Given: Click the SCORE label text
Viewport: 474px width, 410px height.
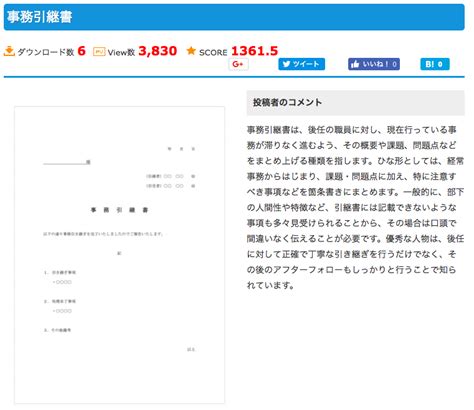Looking at the screenshot, I should [213, 52].
